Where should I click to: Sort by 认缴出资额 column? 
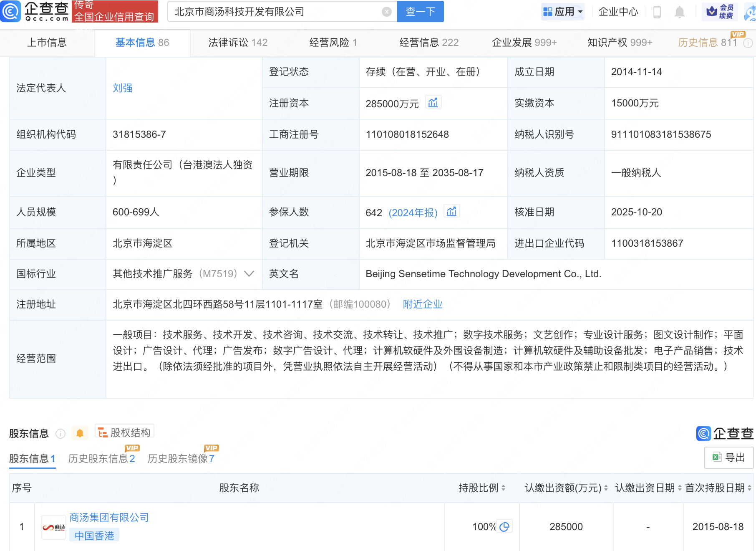click(606, 488)
